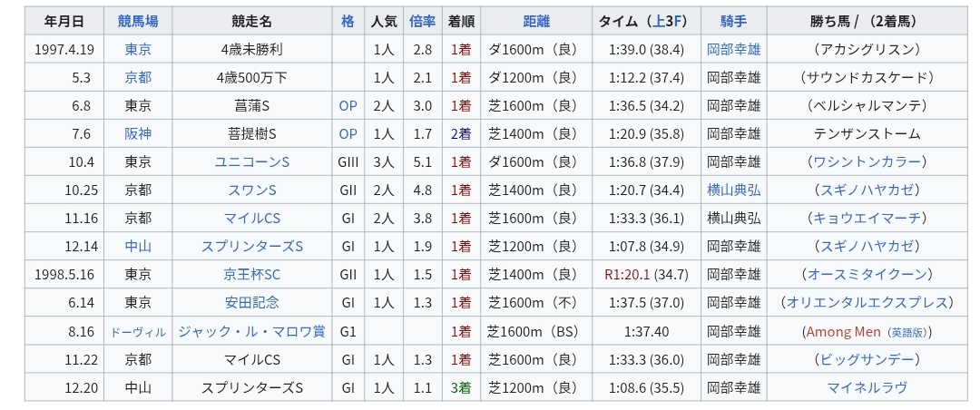This screenshot has height=410, width=980.
Task: Click the 競馬場 column header link
Action: pos(139,22)
